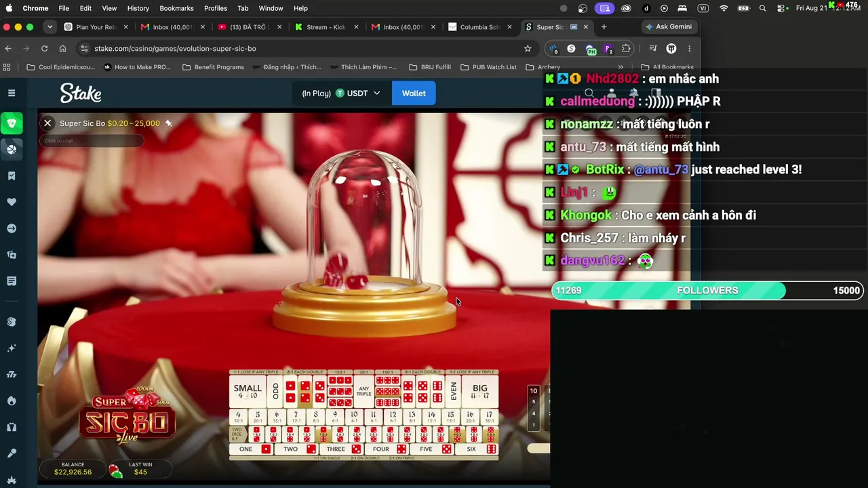Click the in-game chat input field

pos(92,141)
